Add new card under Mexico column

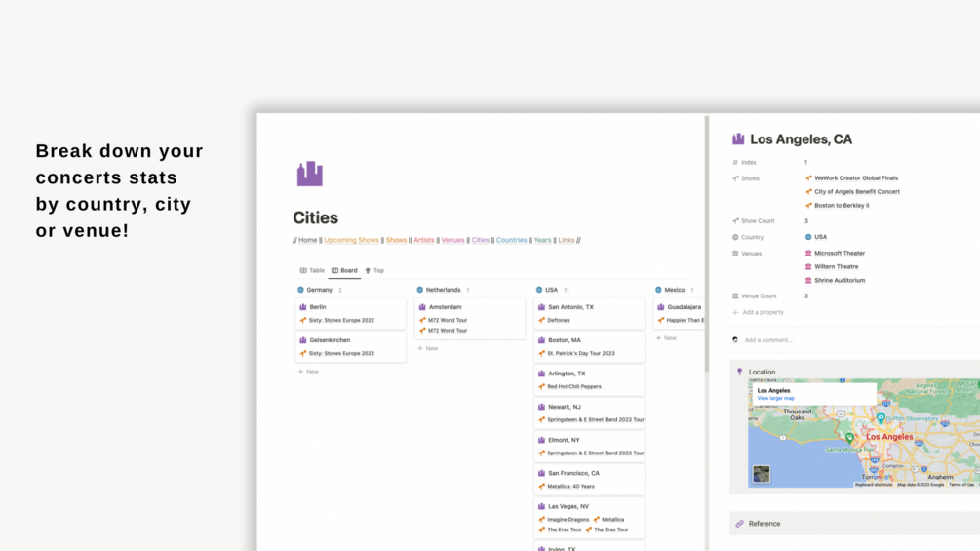pos(666,338)
